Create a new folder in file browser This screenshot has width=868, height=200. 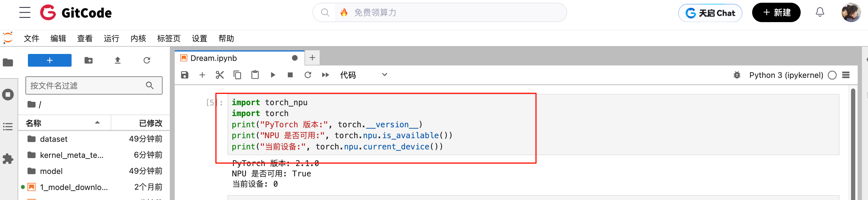(x=89, y=60)
